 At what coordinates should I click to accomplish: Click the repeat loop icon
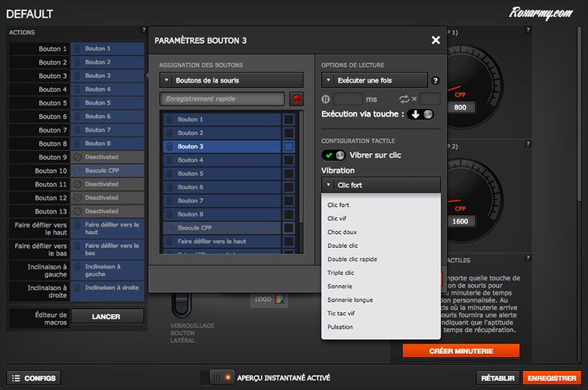pyautogui.click(x=404, y=99)
